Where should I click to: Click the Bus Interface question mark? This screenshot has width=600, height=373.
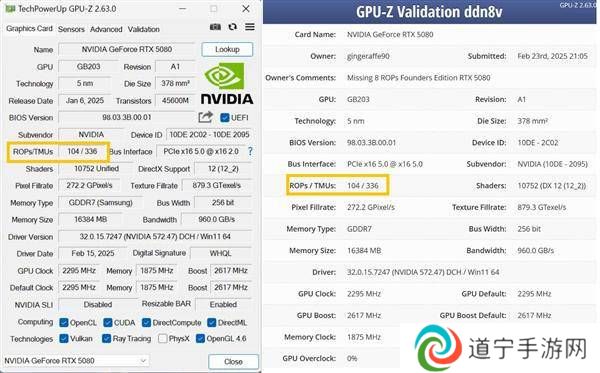(x=250, y=151)
